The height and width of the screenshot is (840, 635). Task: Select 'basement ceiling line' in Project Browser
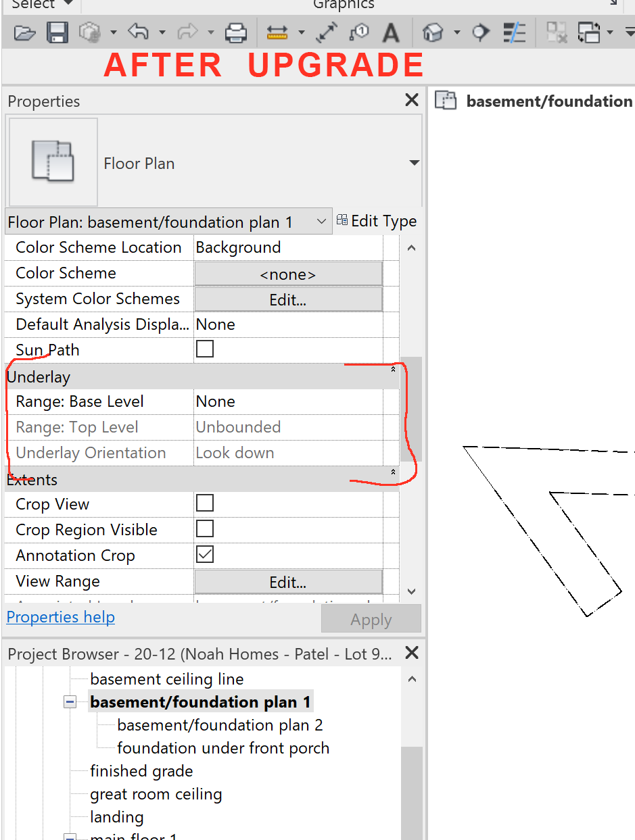click(x=166, y=679)
